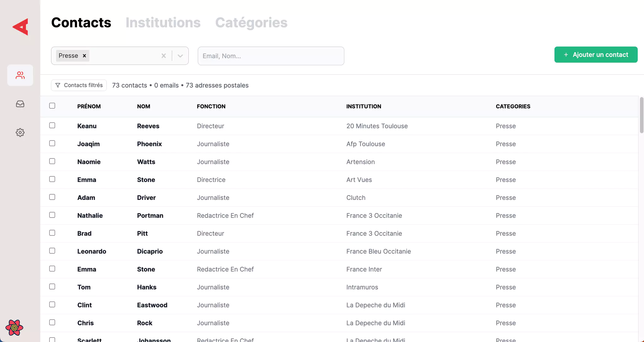644x342 pixels.
Task: Check the Keanu Reeves row checkbox
Action: (x=52, y=125)
